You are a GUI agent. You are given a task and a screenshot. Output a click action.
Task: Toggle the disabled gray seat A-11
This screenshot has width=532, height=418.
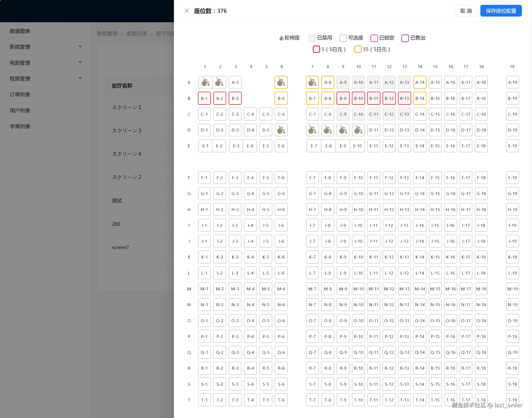point(373,82)
